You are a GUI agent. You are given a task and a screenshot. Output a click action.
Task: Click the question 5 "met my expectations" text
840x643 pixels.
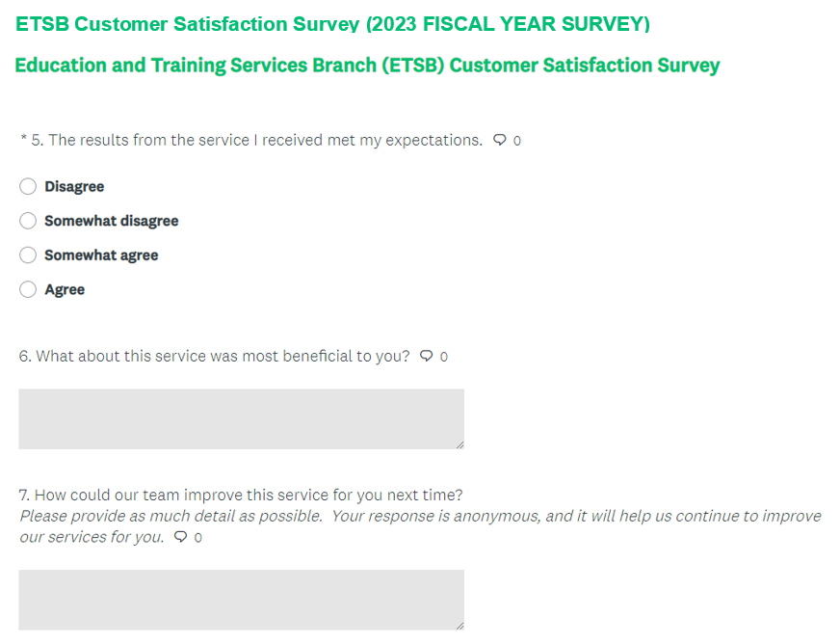[265, 140]
